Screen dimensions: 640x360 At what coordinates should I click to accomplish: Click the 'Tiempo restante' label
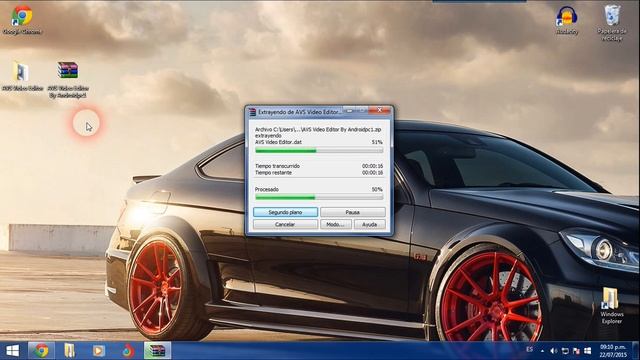[273, 173]
